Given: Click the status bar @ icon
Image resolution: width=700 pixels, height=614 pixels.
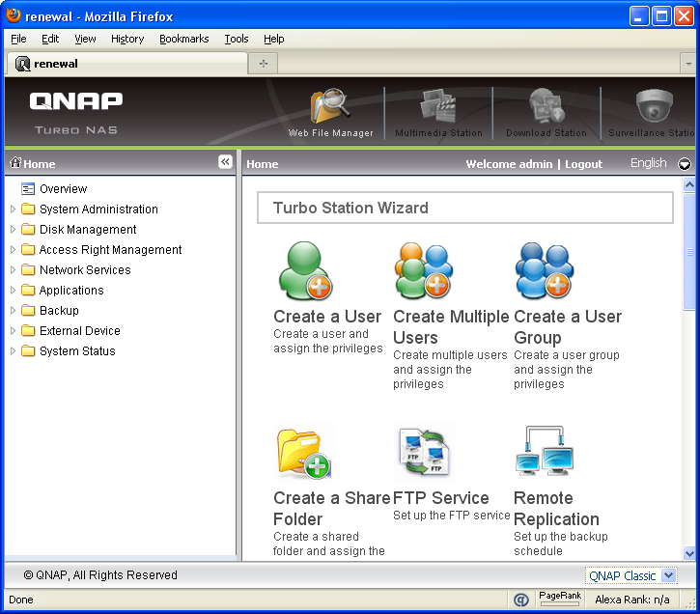Looking at the screenshot, I should click(521, 600).
